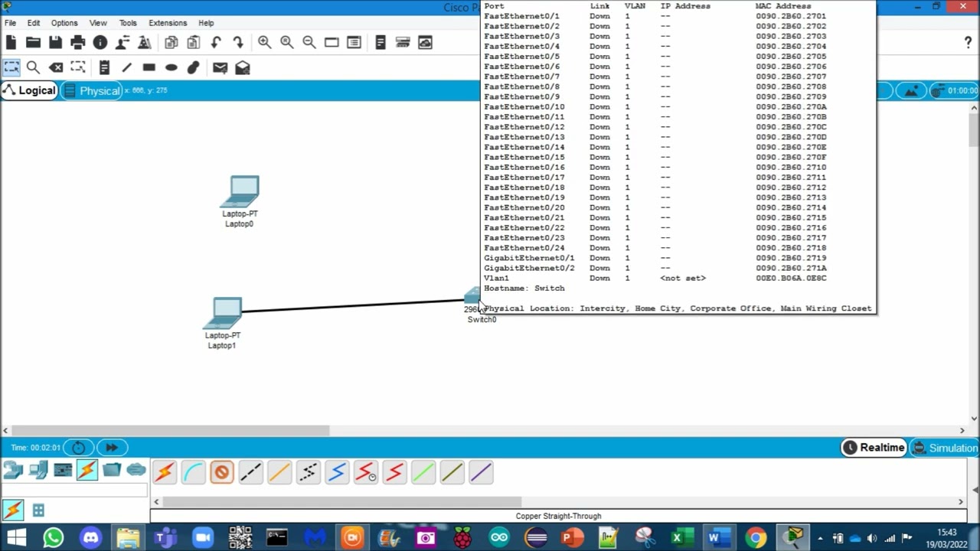Activate the Select tool

(x=11, y=67)
